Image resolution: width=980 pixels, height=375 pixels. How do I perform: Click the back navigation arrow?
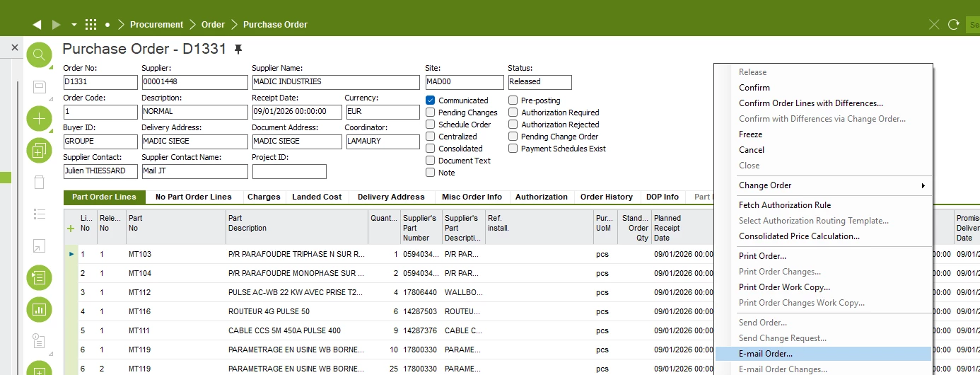[37, 25]
